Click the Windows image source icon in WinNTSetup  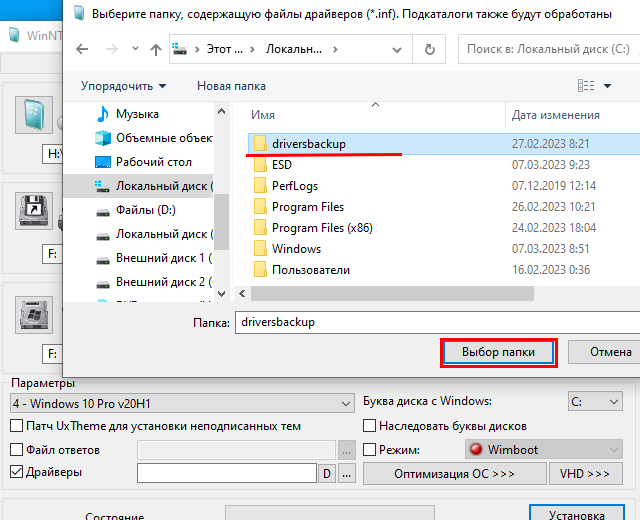tap(34, 115)
